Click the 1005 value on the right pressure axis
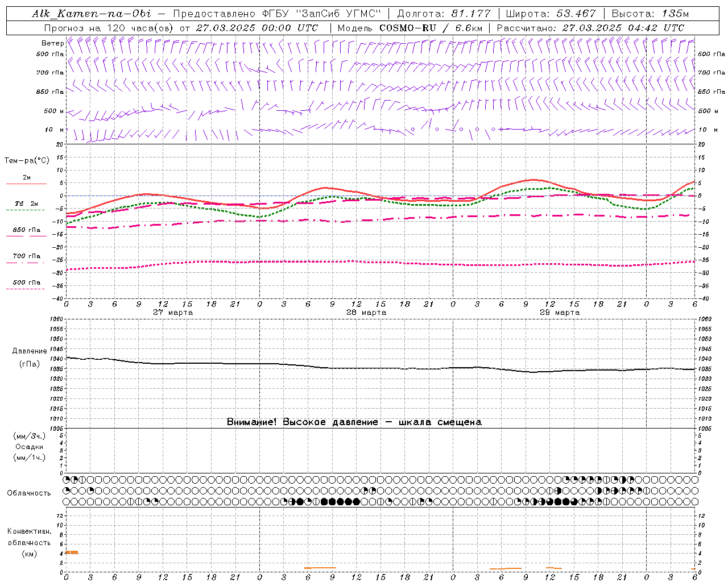This screenshot has width=728, height=582. pos(705,429)
